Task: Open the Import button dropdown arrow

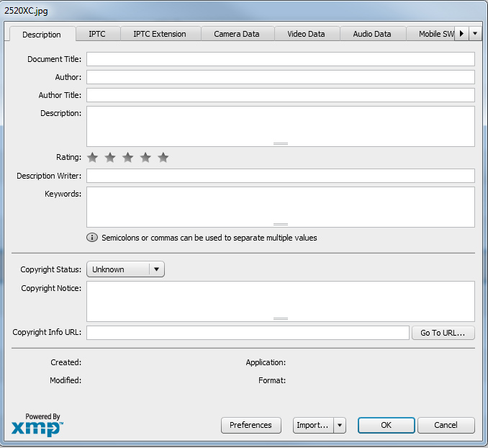Action: pos(340,426)
